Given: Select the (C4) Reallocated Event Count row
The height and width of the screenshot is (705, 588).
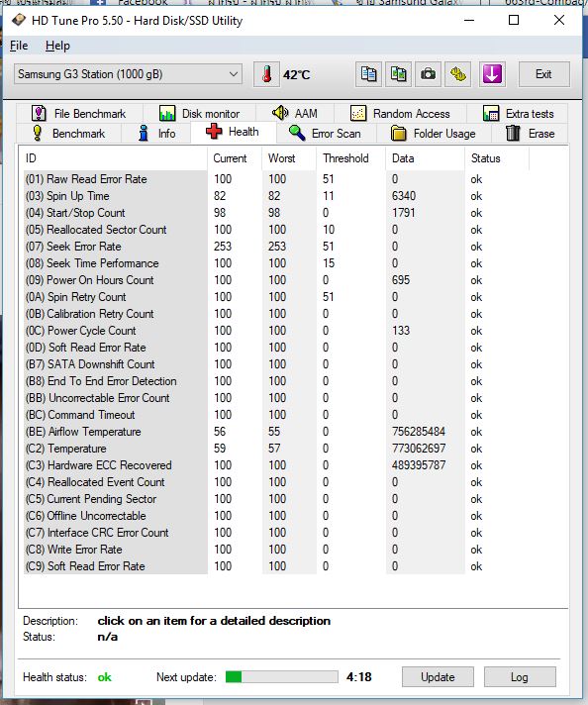Looking at the screenshot, I should (x=276, y=482).
